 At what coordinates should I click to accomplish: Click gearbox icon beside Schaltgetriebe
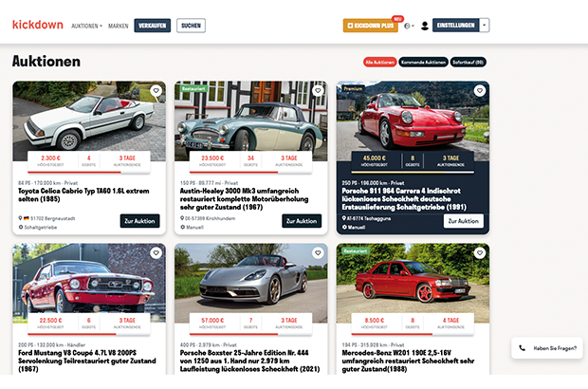(21, 227)
